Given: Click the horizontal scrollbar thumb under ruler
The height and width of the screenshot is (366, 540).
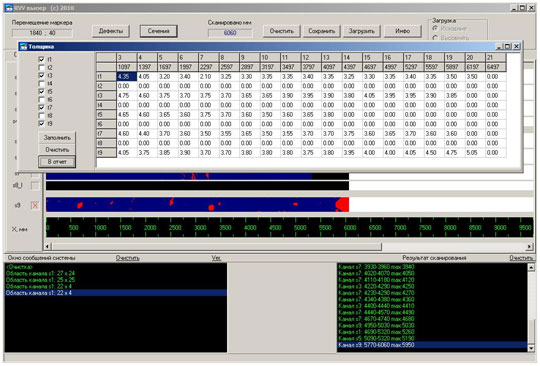Looking at the screenshot, I should 217,247.
